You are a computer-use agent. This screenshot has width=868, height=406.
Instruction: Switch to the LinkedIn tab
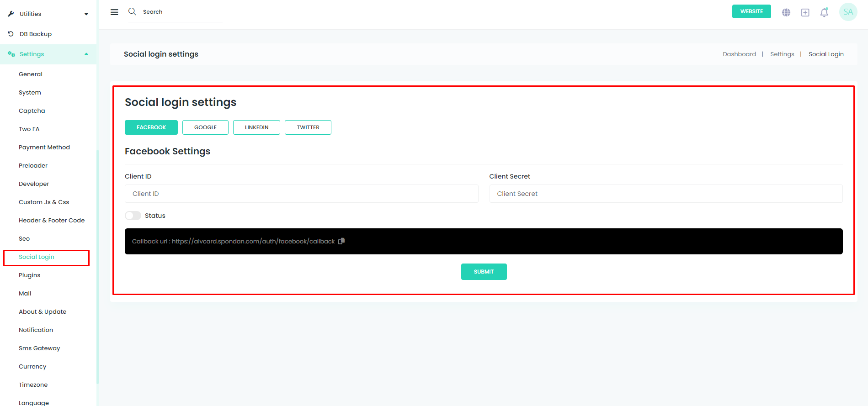[x=256, y=127]
